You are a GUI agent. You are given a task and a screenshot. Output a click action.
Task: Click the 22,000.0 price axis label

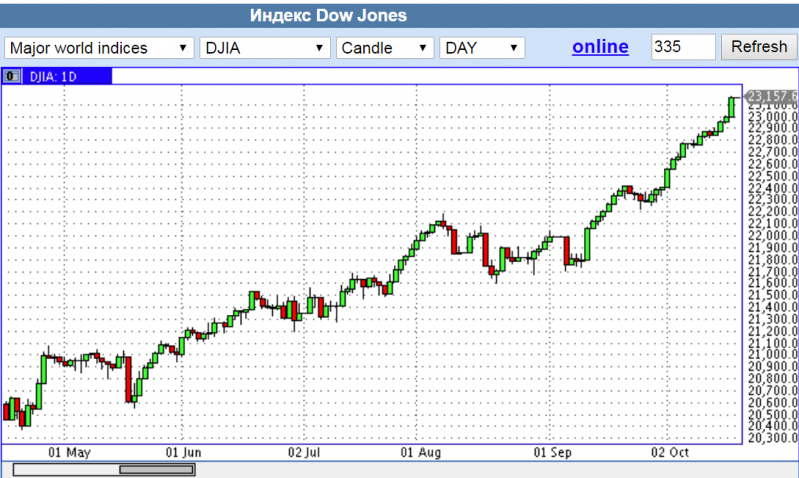pyautogui.click(x=773, y=235)
